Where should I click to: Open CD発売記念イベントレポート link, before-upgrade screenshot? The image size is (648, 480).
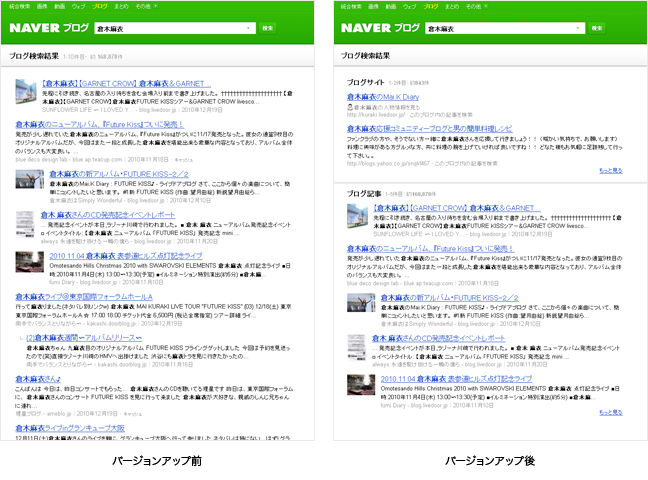pyautogui.click(x=107, y=215)
